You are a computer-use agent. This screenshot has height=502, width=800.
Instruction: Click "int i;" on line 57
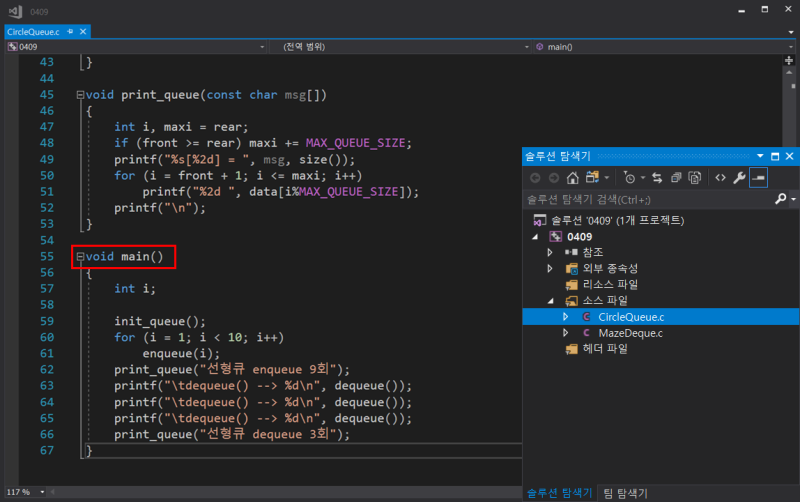tap(135, 289)
